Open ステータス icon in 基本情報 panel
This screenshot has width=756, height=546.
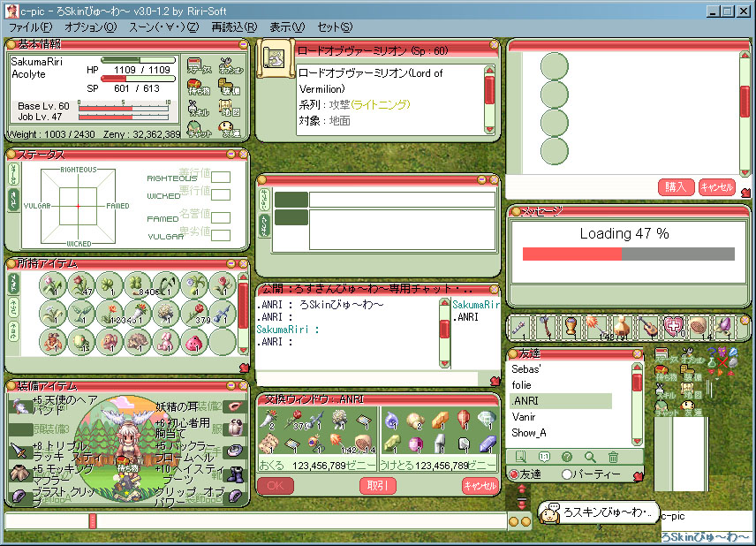click(x=199, y=65)
